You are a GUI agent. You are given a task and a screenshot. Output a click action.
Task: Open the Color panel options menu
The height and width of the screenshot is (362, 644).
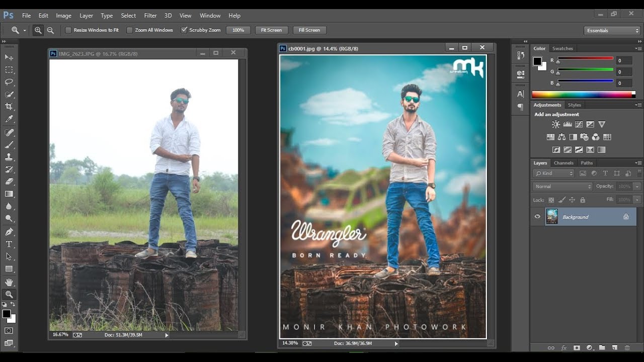click(638, 49)
